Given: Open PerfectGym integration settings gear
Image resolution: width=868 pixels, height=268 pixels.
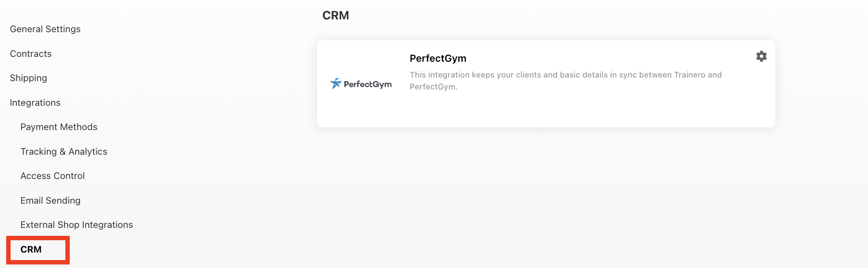Looking at the screenshot, I should click(761, 56).
